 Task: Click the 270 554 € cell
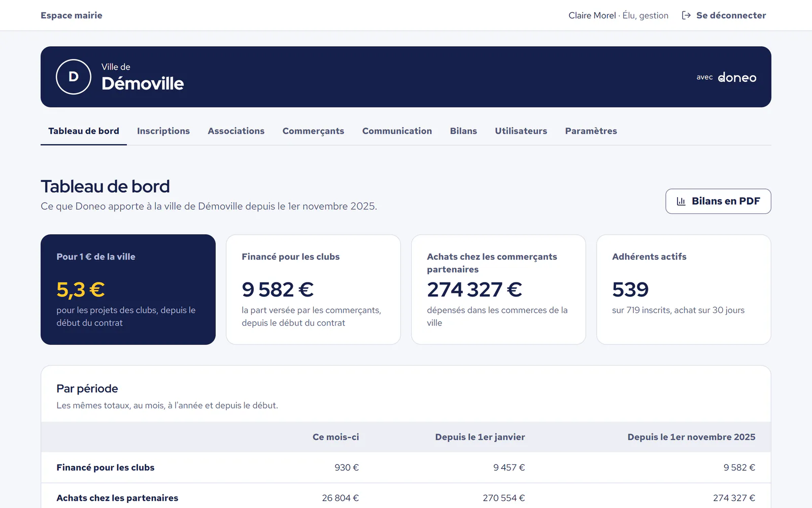pyautogui.click(x=504, y=498)
